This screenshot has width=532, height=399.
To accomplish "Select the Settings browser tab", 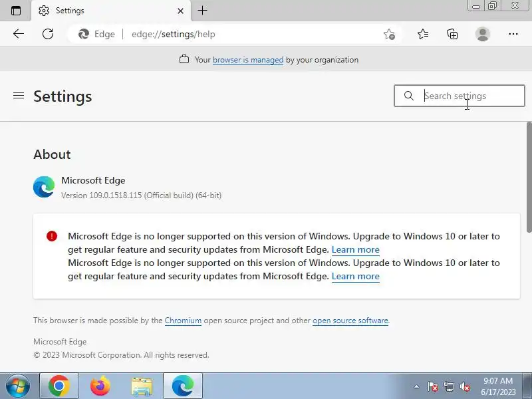I will 110,11.
